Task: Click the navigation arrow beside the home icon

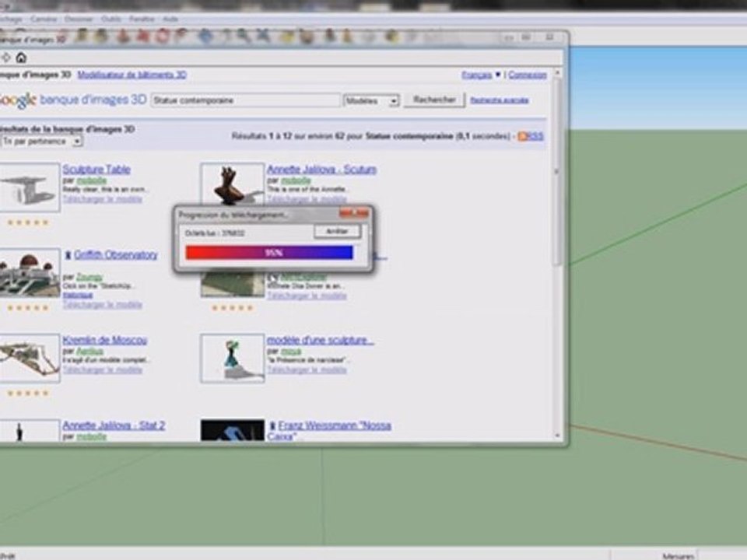Action: tap(5, 58)
